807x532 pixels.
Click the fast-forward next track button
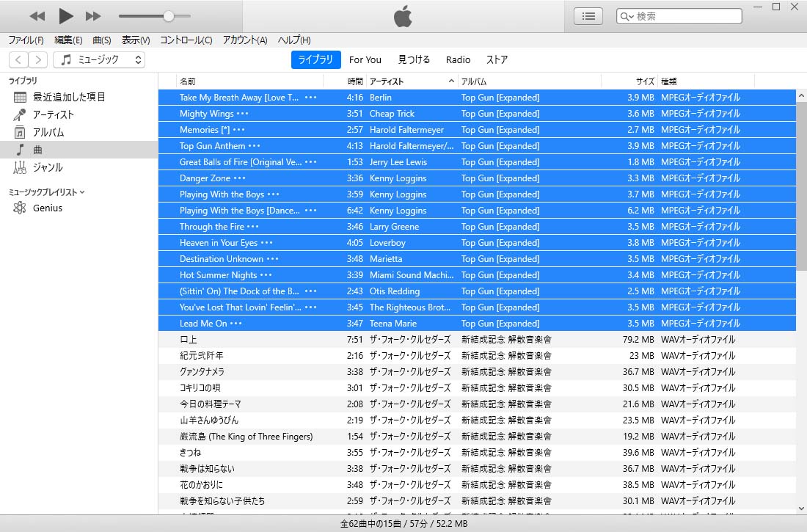[93, 16]
